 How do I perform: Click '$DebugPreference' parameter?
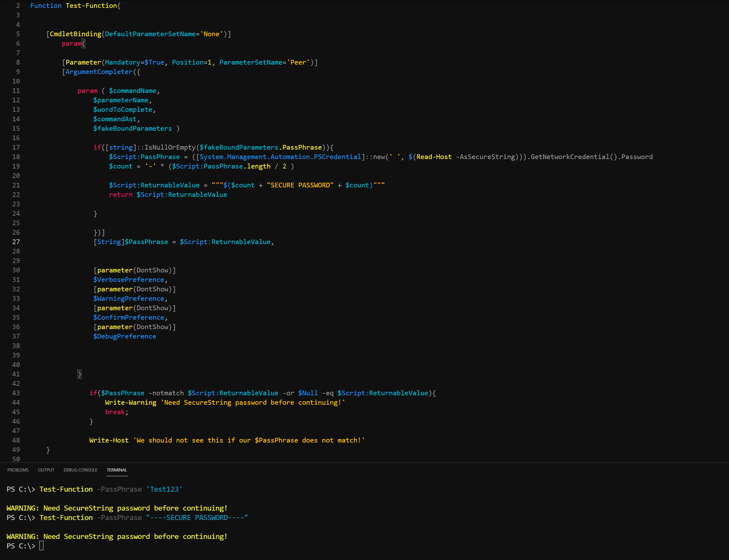point(125,336)
